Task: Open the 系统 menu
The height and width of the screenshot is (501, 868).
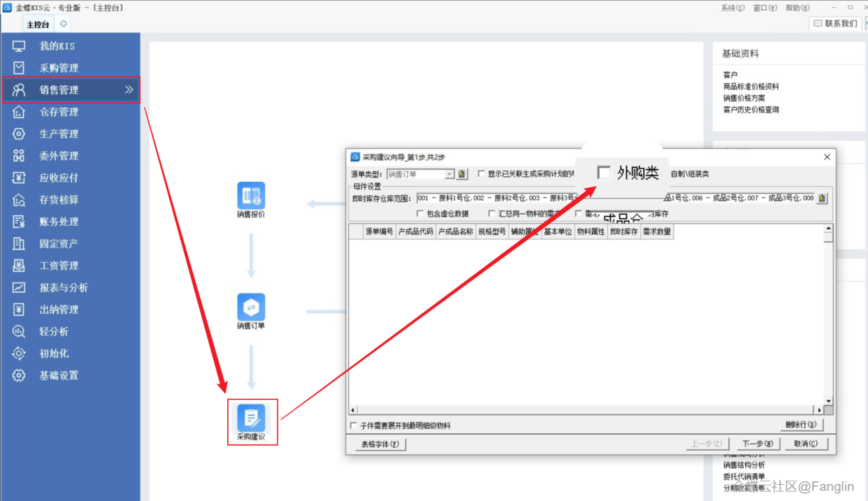Action: pos(732,7)
